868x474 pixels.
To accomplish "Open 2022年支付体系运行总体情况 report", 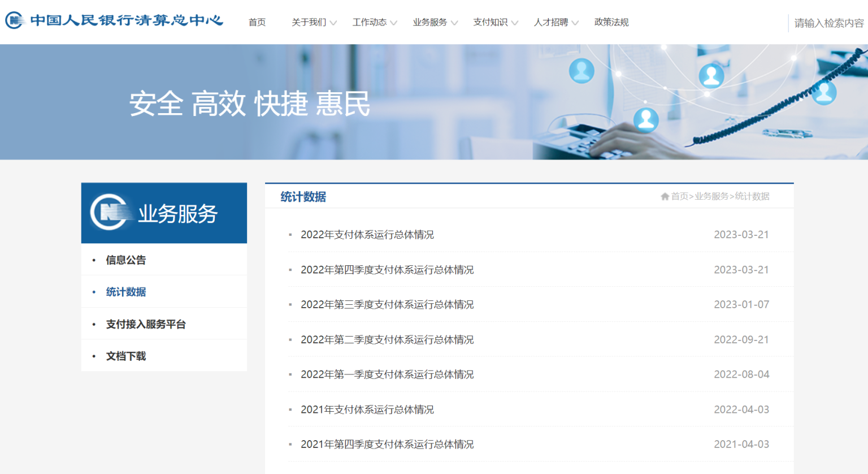I will click(x=367, y=235).
